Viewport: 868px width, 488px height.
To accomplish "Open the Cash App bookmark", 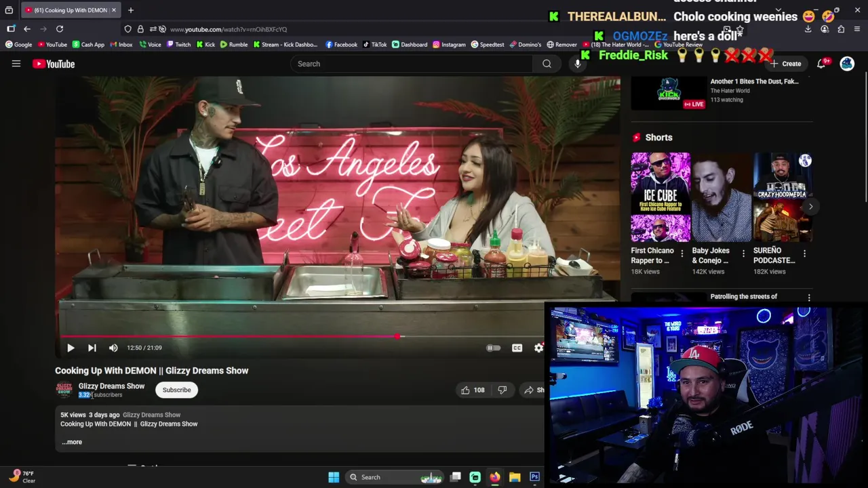I will [x=88, y=45].
